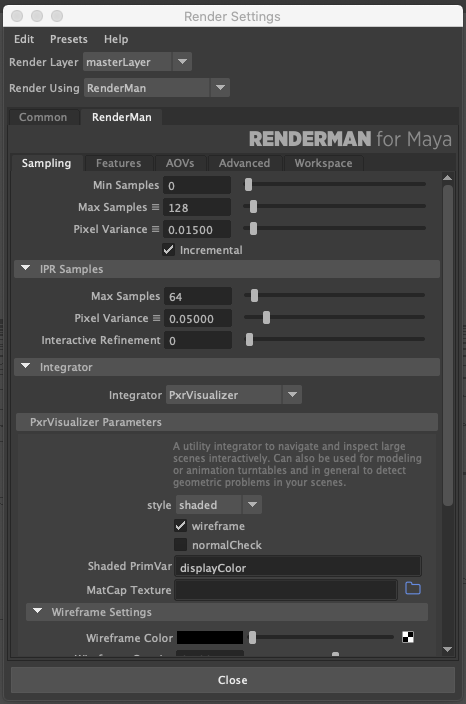Click the Min Samples slider handle
The width and height of the screenshot is (466, 704).
[248, 184]
